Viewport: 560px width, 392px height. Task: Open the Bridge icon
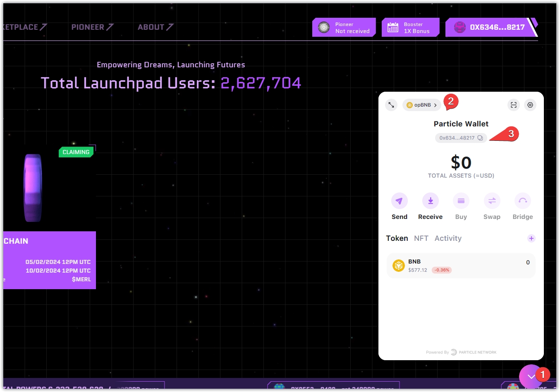click(x=522, y=201)
